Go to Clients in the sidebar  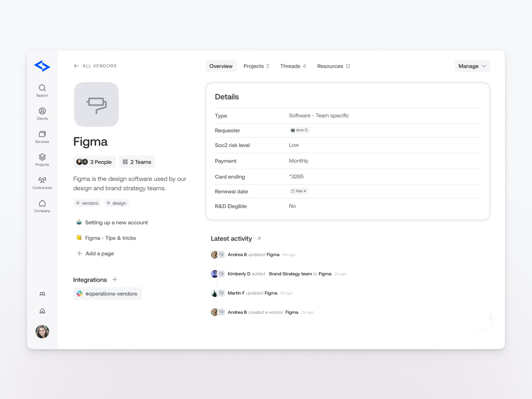(42, 114)
